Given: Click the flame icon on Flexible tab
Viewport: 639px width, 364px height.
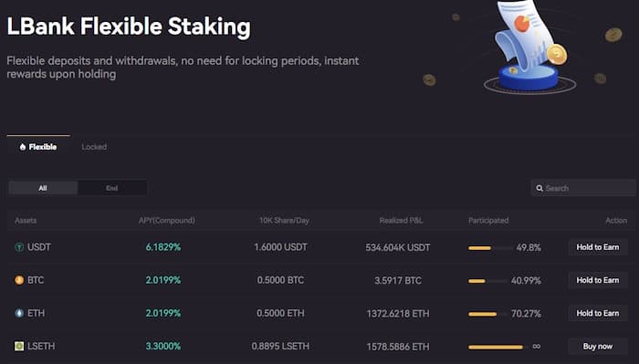Looking at the screenshot, I should [23, 147].
